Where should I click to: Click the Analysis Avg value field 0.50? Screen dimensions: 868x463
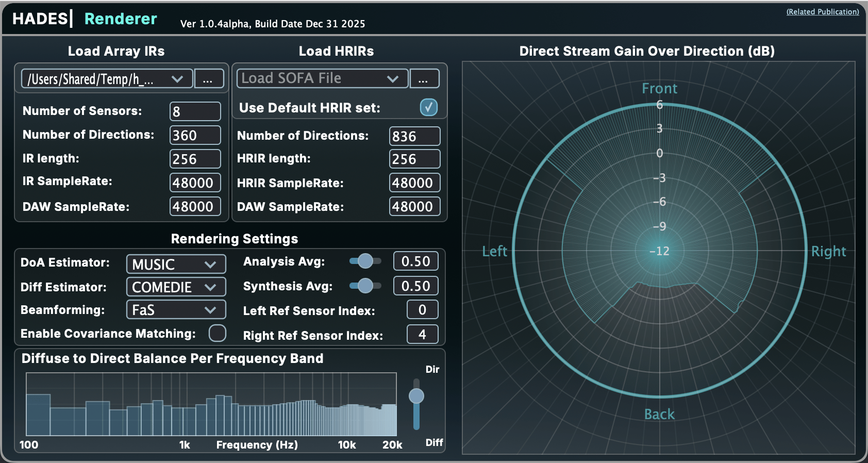416,261
